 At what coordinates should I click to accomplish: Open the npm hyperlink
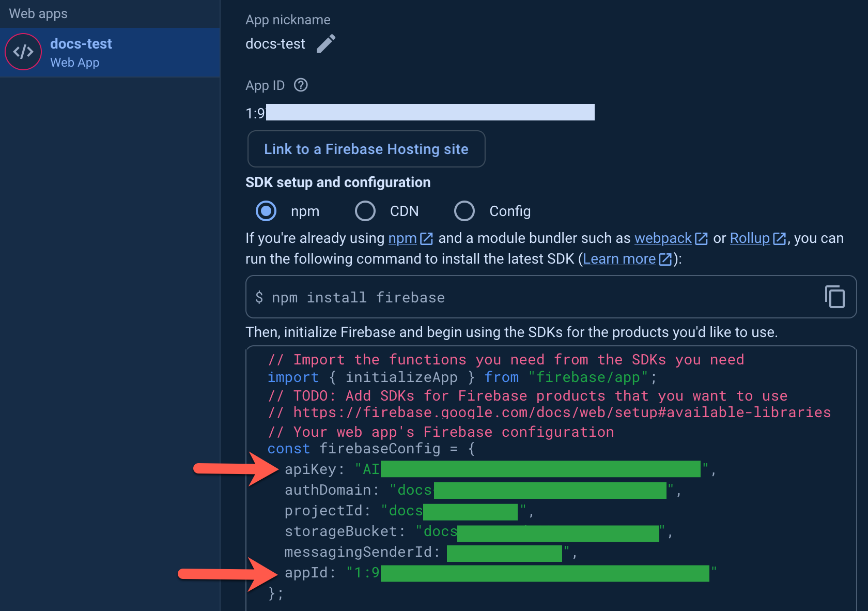(x=402, y=238)
